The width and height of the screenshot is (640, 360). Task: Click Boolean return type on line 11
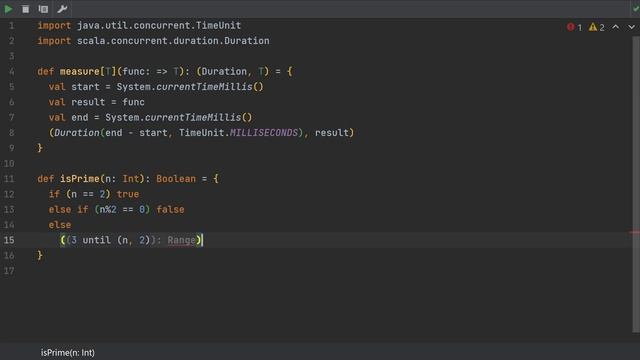[176, 179]
